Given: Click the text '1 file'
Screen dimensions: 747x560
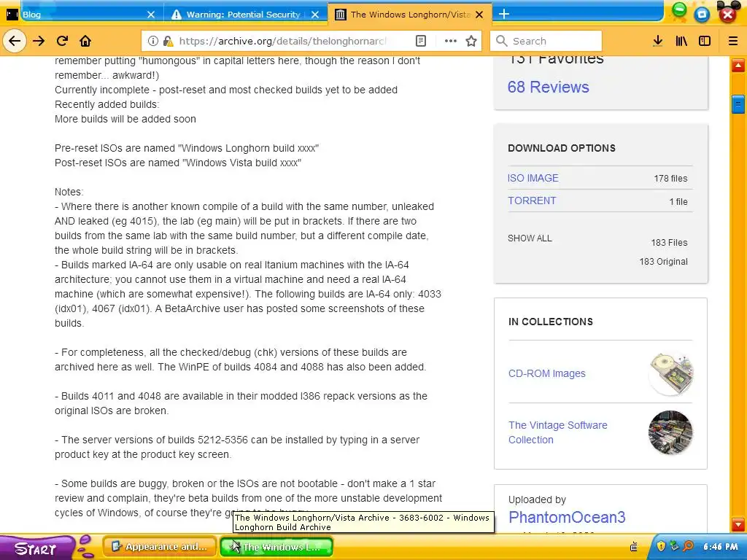Looking at the screenshot, I should (x=678, y=202).
